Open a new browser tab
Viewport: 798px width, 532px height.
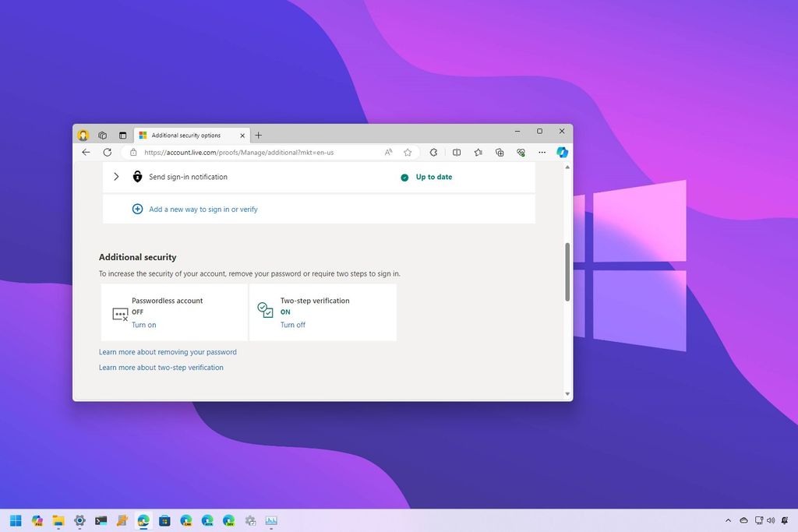coord(258,135)
